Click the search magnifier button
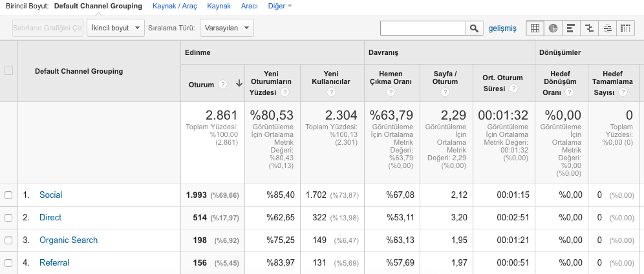644x274 pixels. pyautogui.click(x=474, y=28)
